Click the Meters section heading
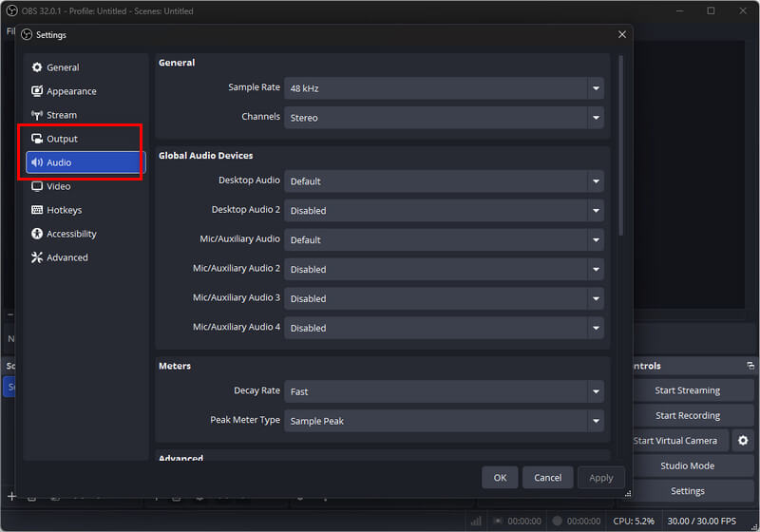 point(175,366)
